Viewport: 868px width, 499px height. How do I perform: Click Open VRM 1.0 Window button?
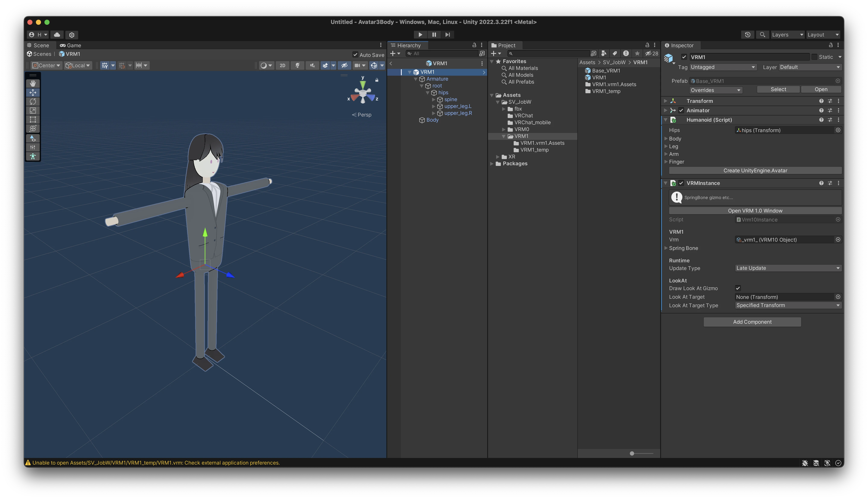point(755,211)
